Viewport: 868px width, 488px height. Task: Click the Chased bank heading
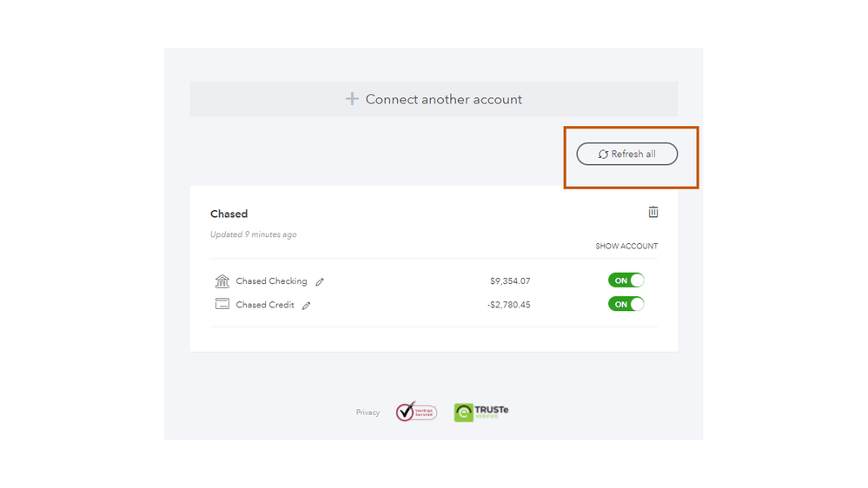click(229, 214)
